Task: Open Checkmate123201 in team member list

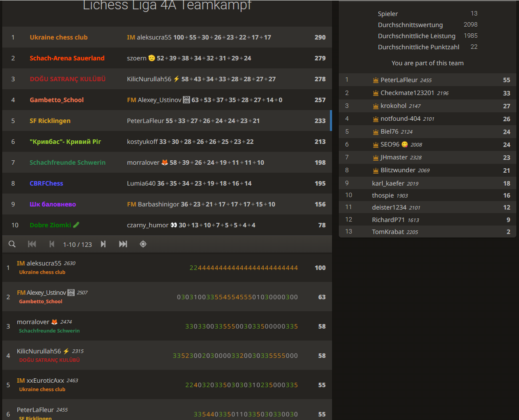Action: (x=408, y=93)
